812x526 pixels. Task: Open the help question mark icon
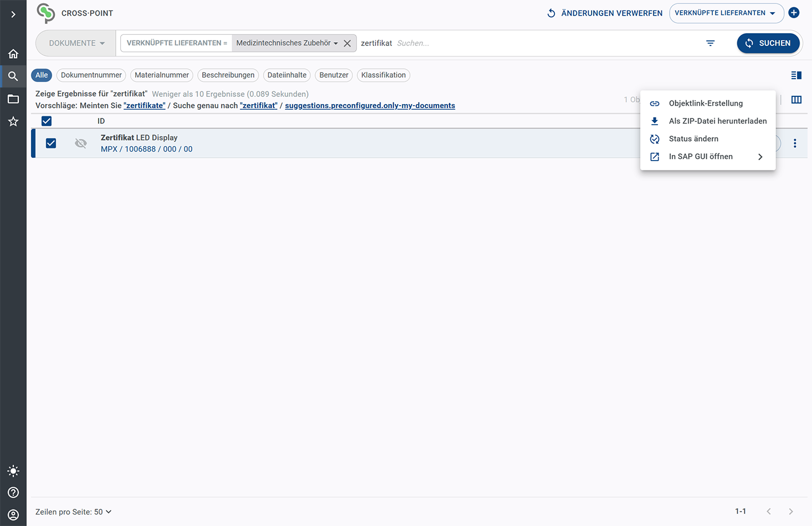[x=13, y=493]
